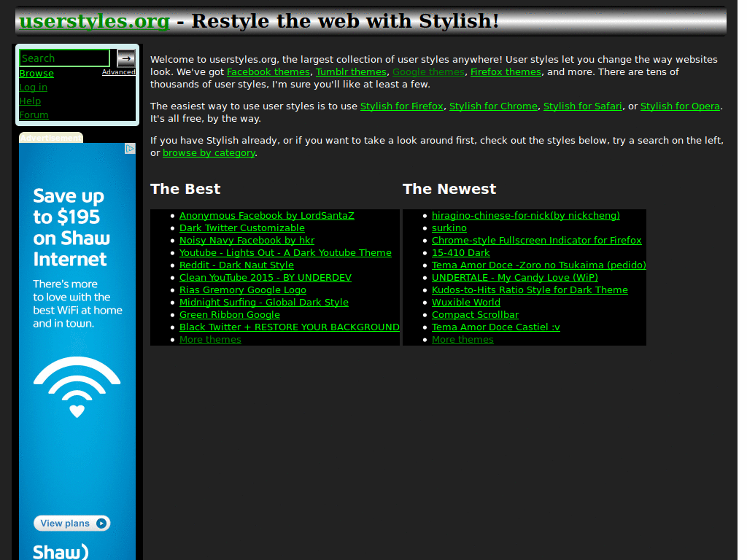Open the Help menu link
The width and height of the screenshot is (747, 560).
(30, 101)
